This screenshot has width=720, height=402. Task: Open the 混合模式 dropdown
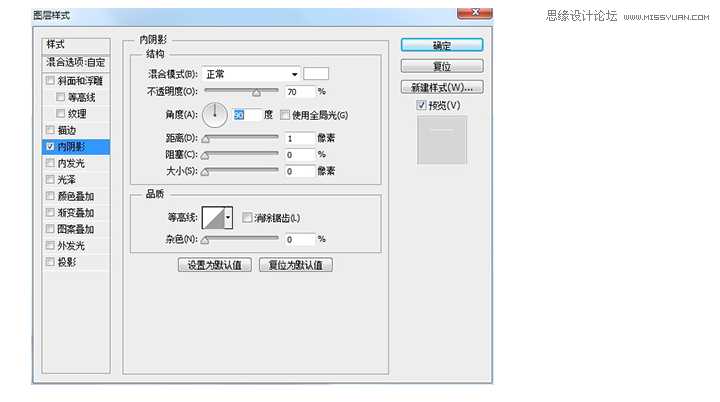(x=250, y=74)
